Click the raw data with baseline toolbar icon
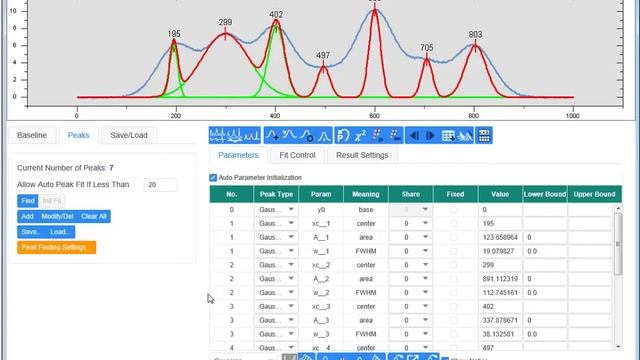The height and width of the screenshot is (360, 640). [x=218, y=136]
